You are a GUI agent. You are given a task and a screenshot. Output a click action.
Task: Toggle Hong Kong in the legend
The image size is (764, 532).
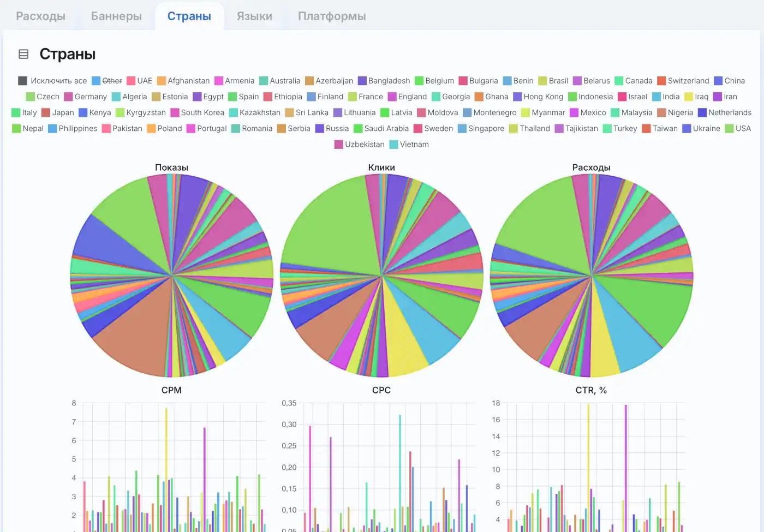pyautogui.click(x=538, y=97)
